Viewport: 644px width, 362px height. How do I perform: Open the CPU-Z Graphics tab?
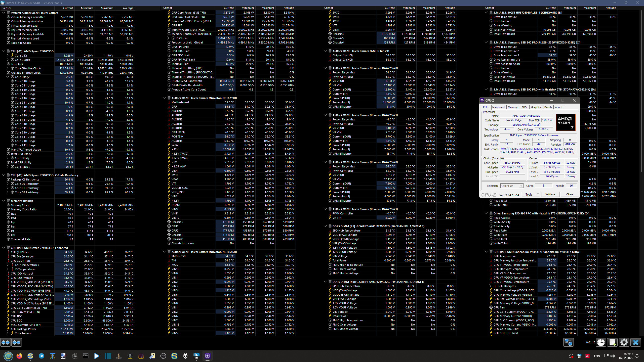coord(536,107)
